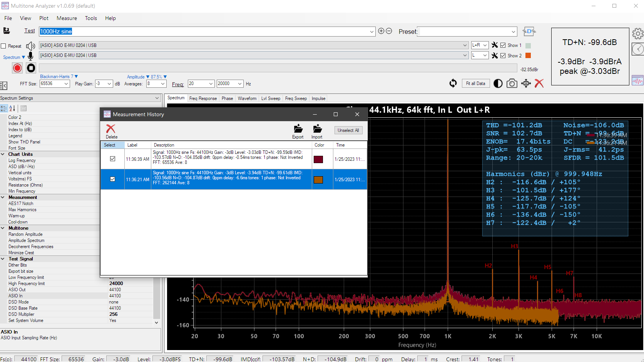
Task: Open the Plot menu
Action: click(44, 18)
